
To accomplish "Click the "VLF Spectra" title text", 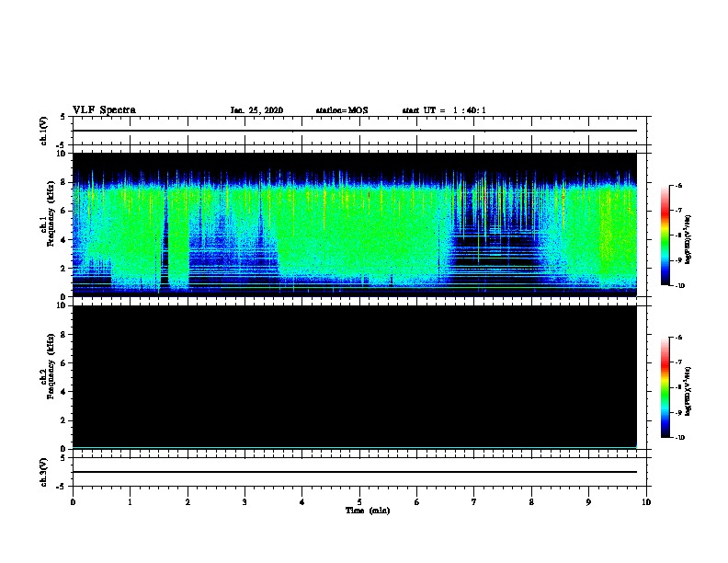I will point(104,110).
